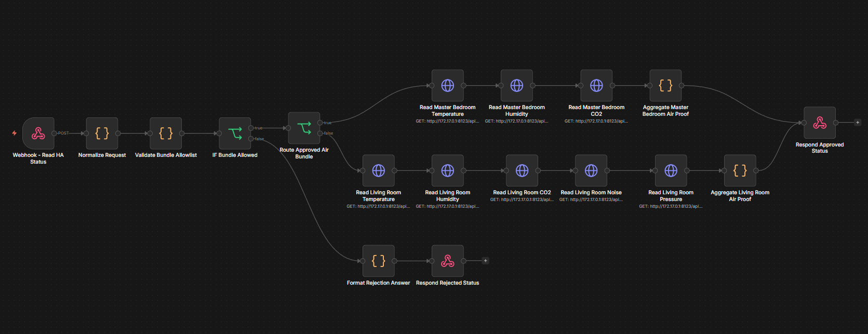Select Aggregate Living Room Air Proof node

[x=740, y=171]
